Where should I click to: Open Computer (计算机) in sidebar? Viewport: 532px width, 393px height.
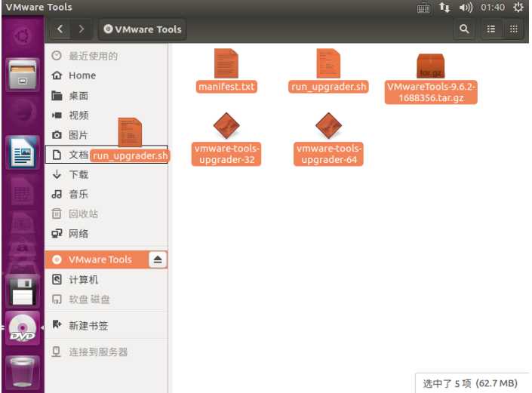point(106,280)
